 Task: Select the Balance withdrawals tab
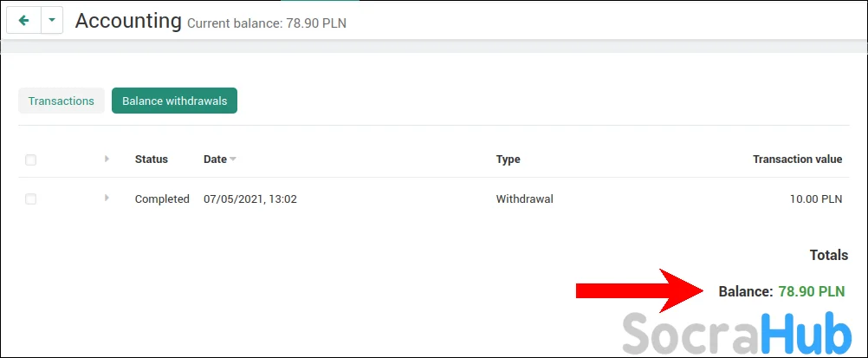coord(174,101)
